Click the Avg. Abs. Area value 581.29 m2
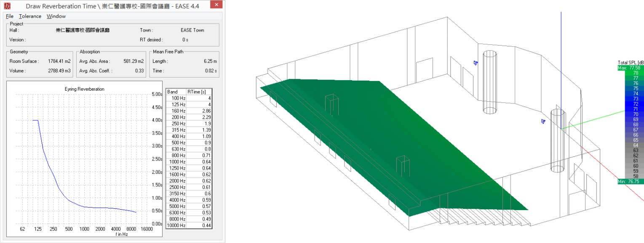Screen dimensions: 644x243 (134, 61)
